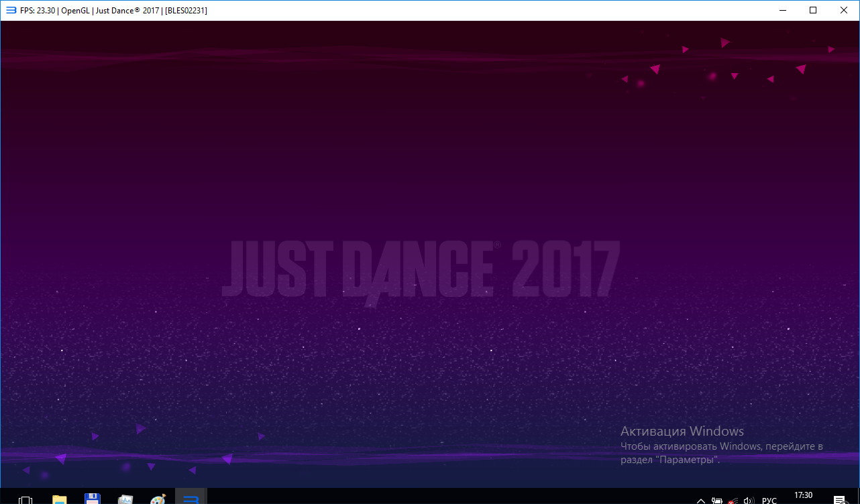This screenshot has width=860, height=504.
Task: Open the Action Center notifications icon
Action: point(839,500)
